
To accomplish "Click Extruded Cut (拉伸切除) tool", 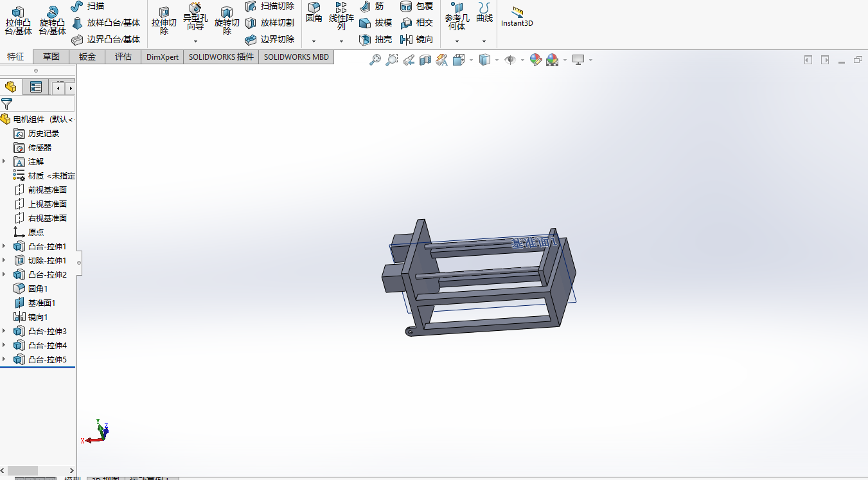I will 164,21.
